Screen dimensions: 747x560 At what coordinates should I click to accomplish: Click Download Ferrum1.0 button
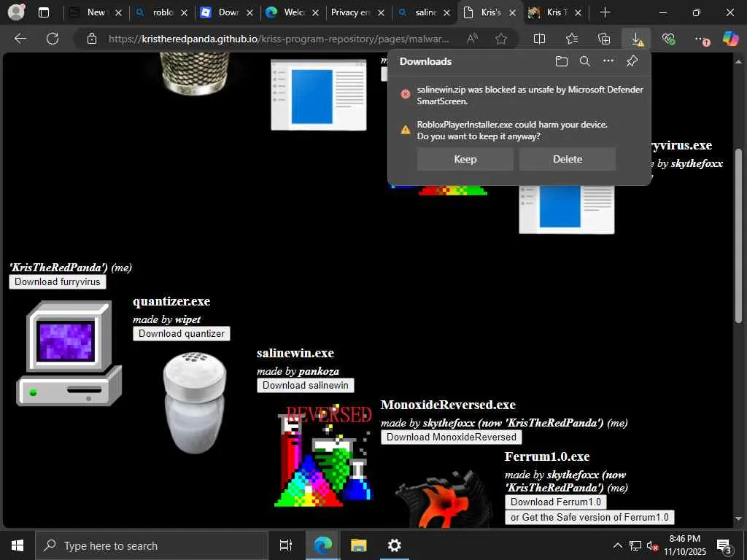tap(555, 502)
